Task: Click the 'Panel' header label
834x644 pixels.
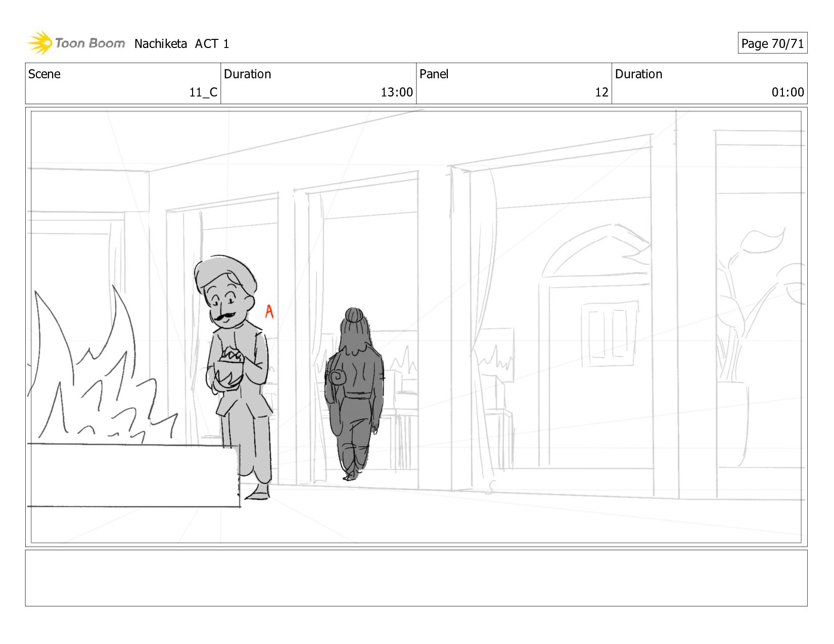Action: (434, 74)
